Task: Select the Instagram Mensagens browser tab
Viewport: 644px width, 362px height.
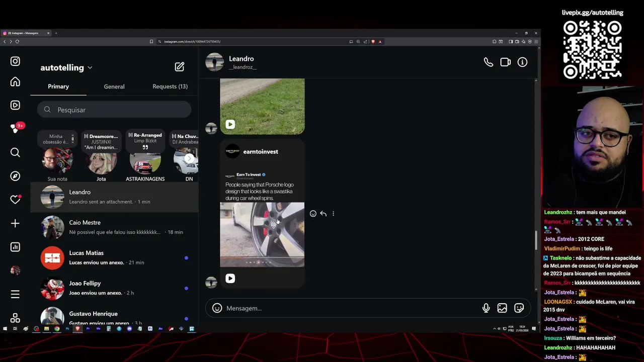Action: (x=26, y=33)
